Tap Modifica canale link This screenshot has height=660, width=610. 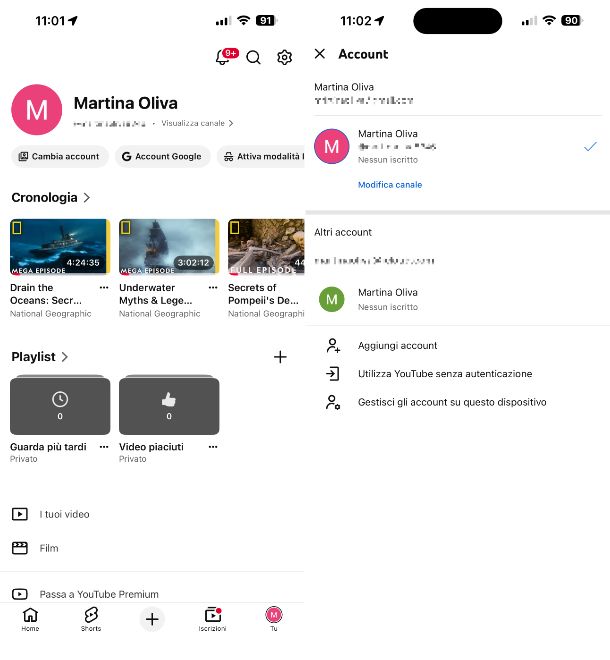[390, 185]
